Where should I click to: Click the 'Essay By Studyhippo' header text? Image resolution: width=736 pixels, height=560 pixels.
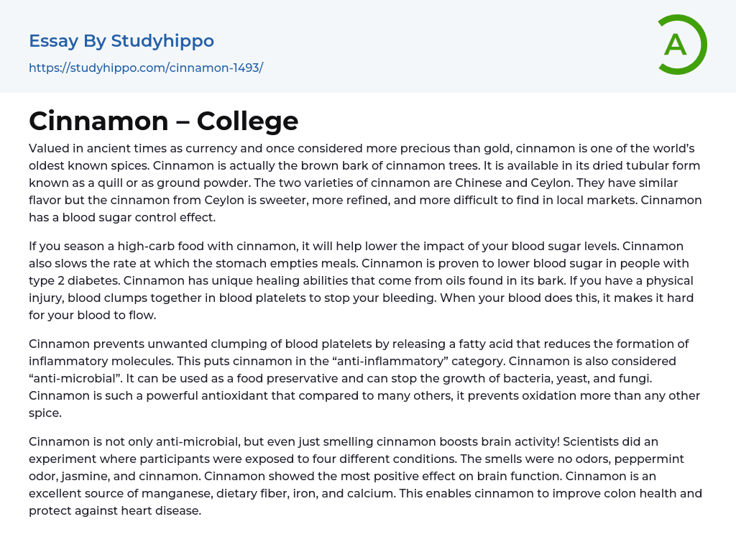tap(121, 41)
